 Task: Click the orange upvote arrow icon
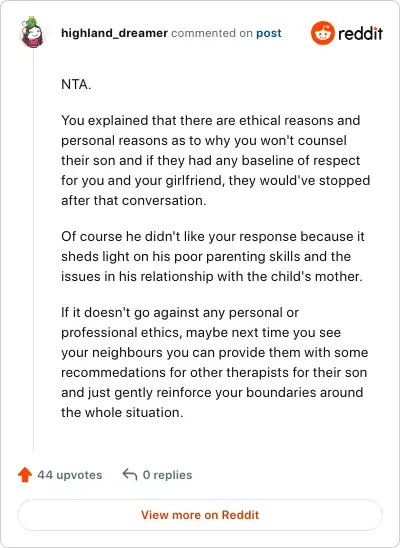(x=25, y=475)
